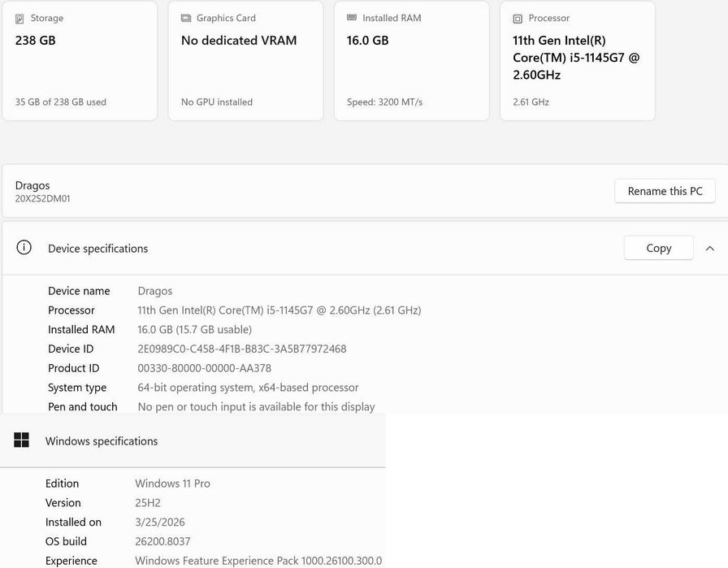Viewport: 728px width, 568px height.
Task: Select '16.0 GB (15.7 GB usable)' value
Action: pos(194,330)
